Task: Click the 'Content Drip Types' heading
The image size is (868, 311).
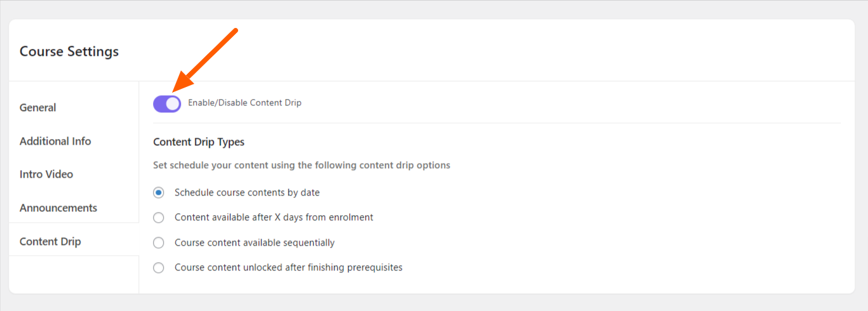Action: pyautogui.click(x=199, y=142)
